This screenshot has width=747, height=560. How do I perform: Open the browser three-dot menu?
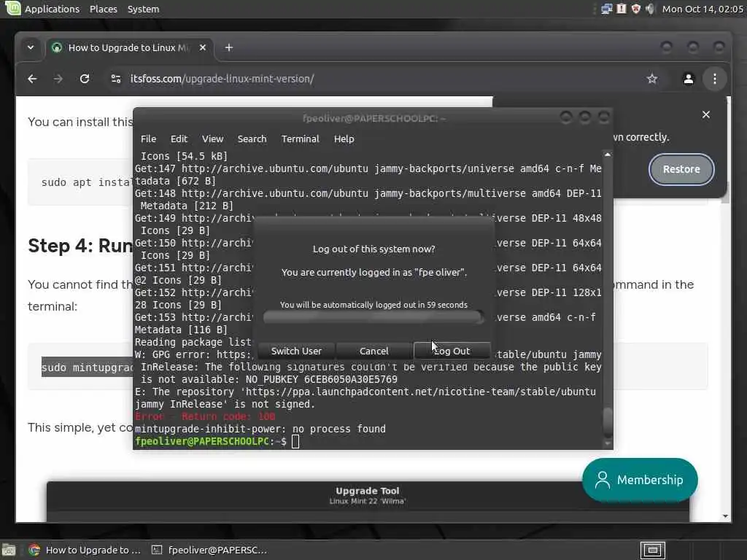point(715,79)
